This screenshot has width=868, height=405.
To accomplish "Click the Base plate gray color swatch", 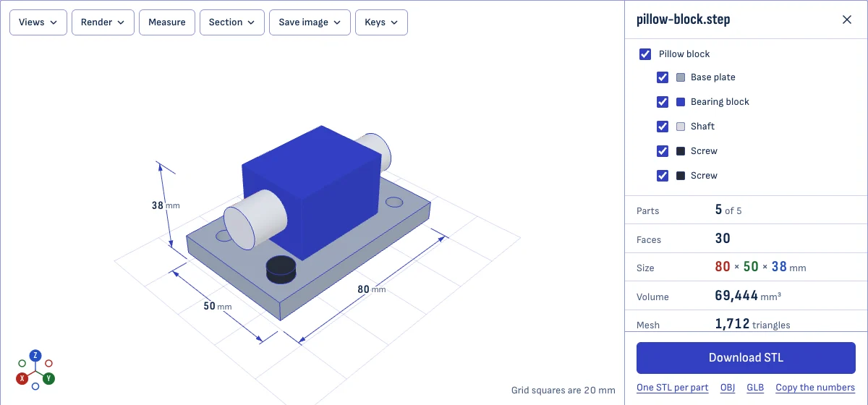I will point(681,77).
